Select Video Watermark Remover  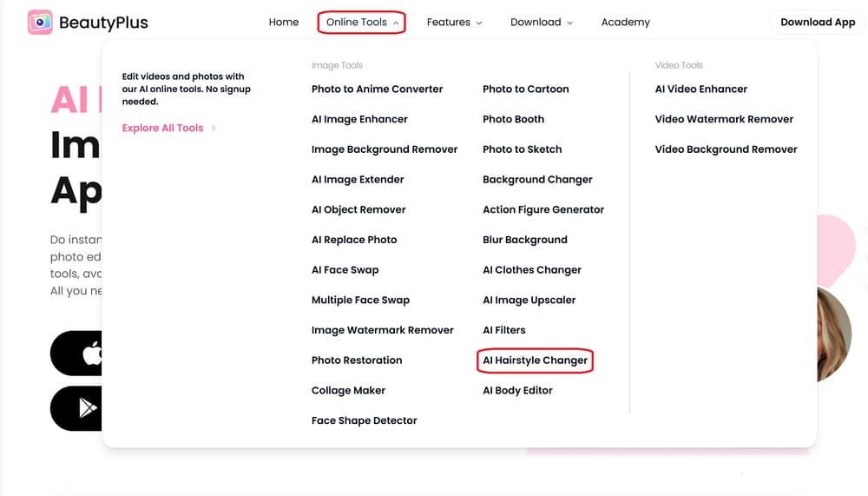click(x=724, y=119)
